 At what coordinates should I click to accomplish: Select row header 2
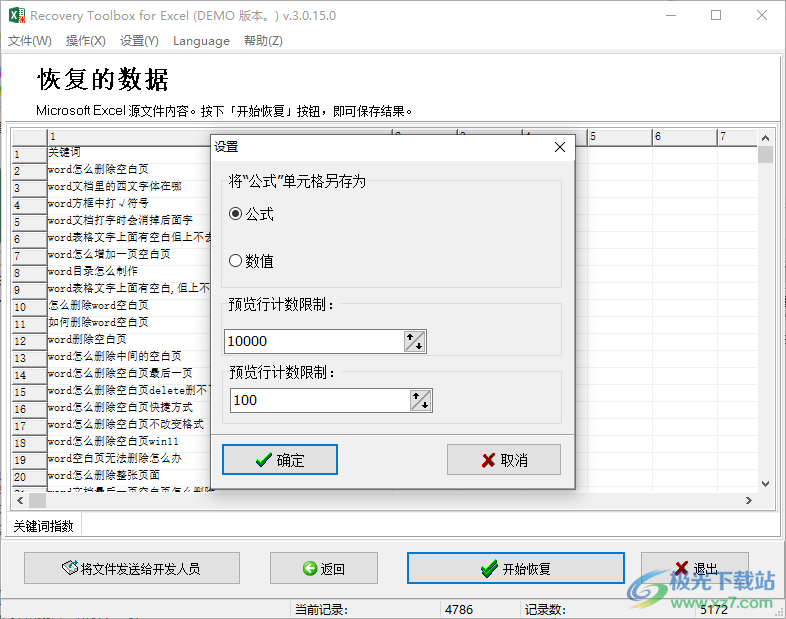pyautogui.click(x=29, y=171)
